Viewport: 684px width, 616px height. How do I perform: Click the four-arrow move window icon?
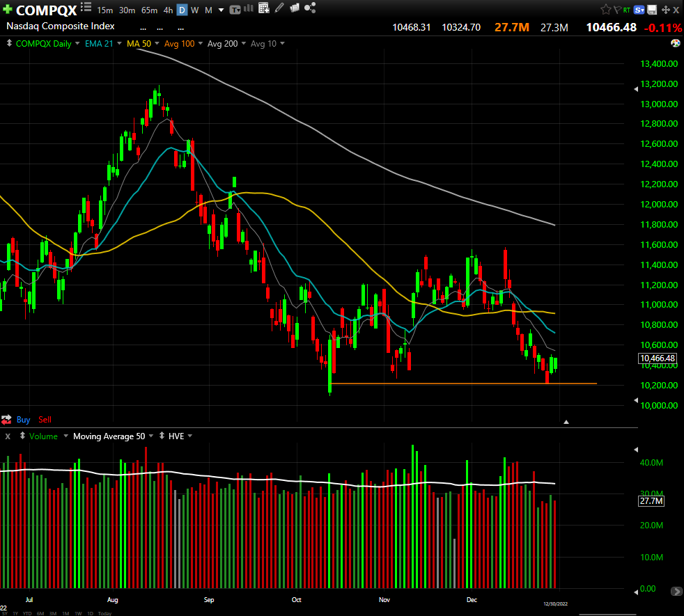pos(666,10)
